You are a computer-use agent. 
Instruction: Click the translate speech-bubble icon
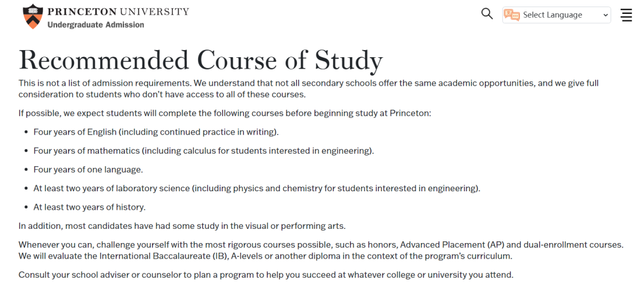(x=512, y=15)
